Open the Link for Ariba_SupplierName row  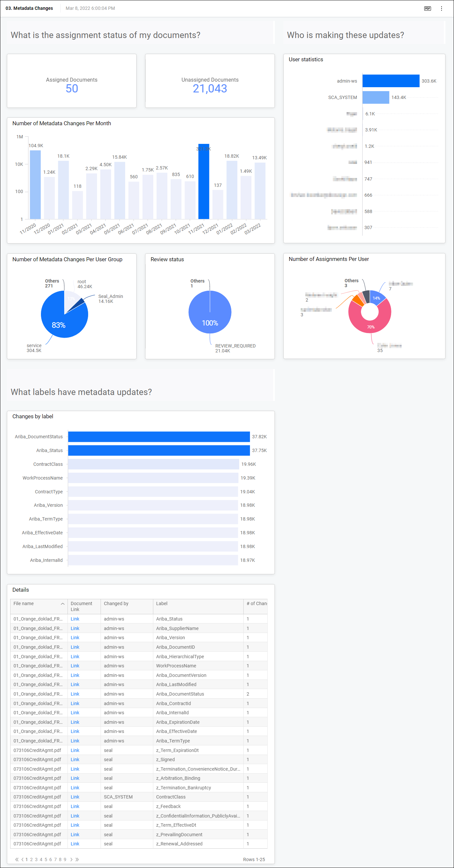[75, 628]
